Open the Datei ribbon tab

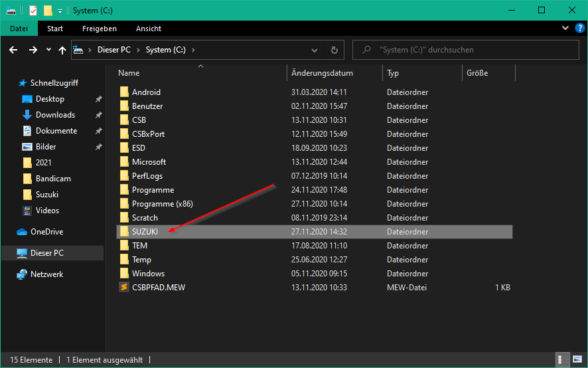coord(19,29)
